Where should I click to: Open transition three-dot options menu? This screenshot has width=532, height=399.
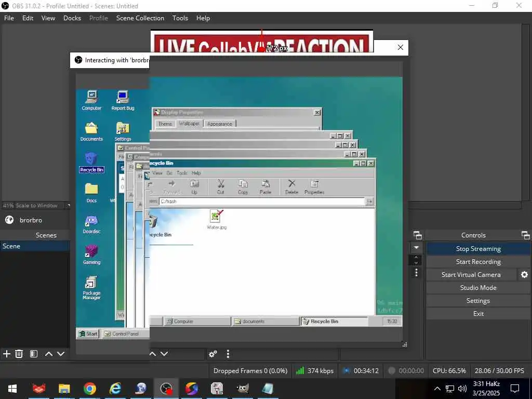click(x=416, y=272)
